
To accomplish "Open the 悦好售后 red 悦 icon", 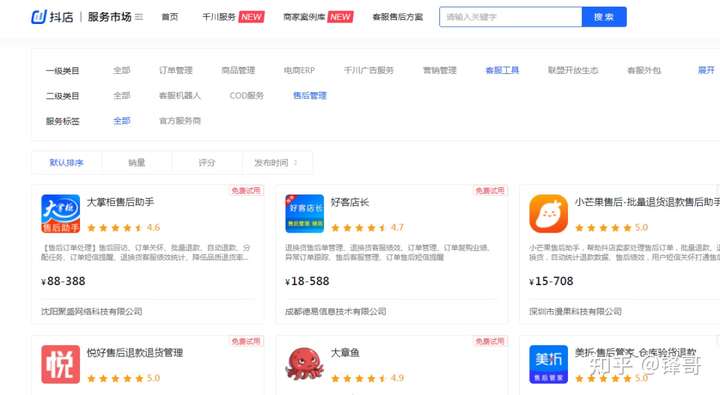I will coord(61,364).
